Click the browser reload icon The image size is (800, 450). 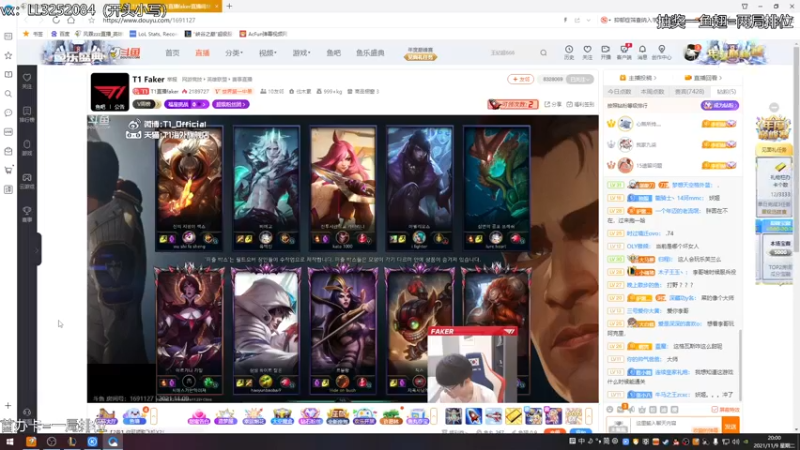coord(56,20)
